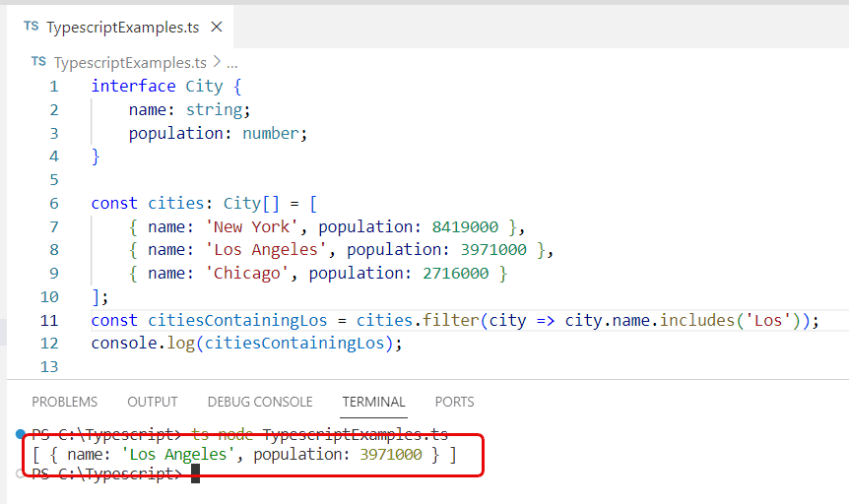Select the TERMINAL panel tab

click(x=373, y=402)
